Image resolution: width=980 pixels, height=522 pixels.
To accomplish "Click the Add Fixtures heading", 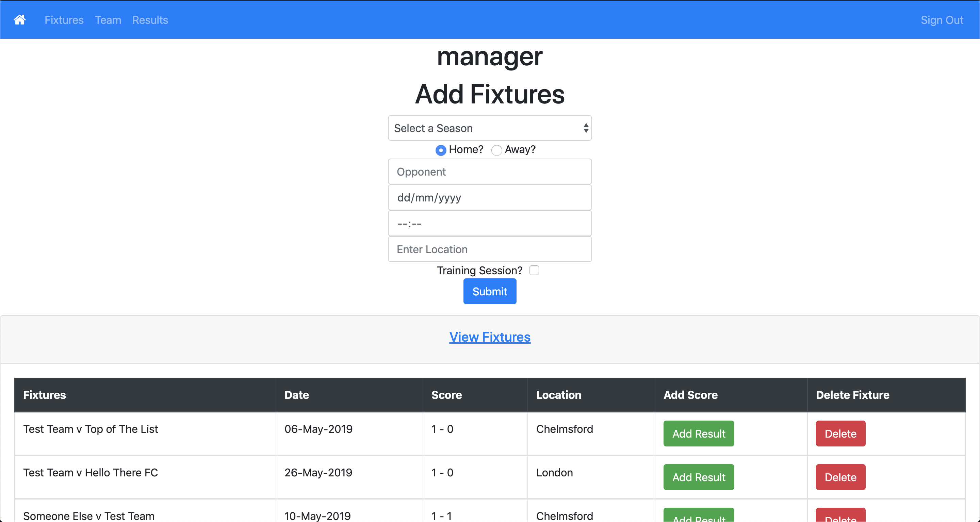I will (x=490, y=94).
